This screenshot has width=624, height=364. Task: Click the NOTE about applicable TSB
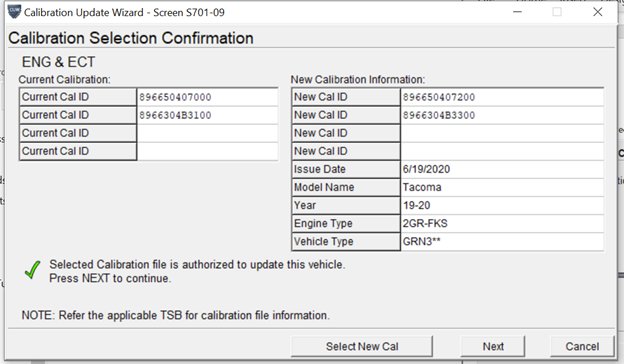pyautogui.click(x=176, y=315)
